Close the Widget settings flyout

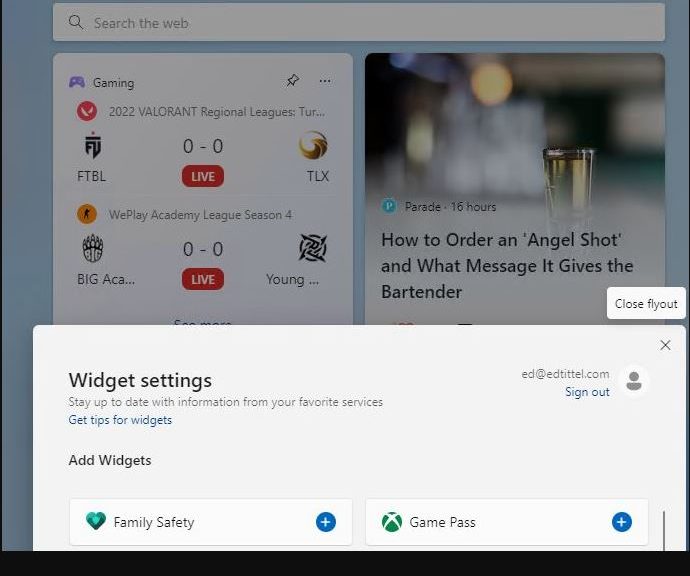(665, 345)
